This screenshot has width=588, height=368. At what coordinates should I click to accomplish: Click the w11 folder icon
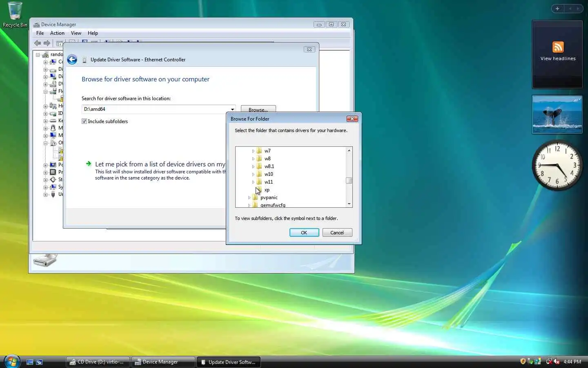259,182
